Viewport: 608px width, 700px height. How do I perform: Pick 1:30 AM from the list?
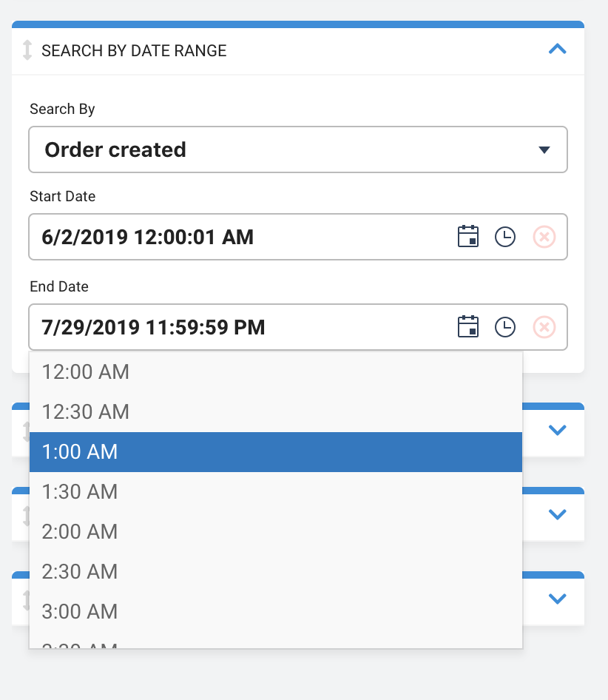[275, 491]
